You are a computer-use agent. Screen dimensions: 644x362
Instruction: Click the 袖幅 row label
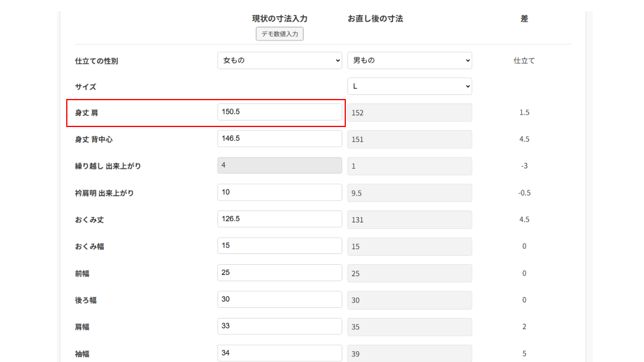(82, 354)
